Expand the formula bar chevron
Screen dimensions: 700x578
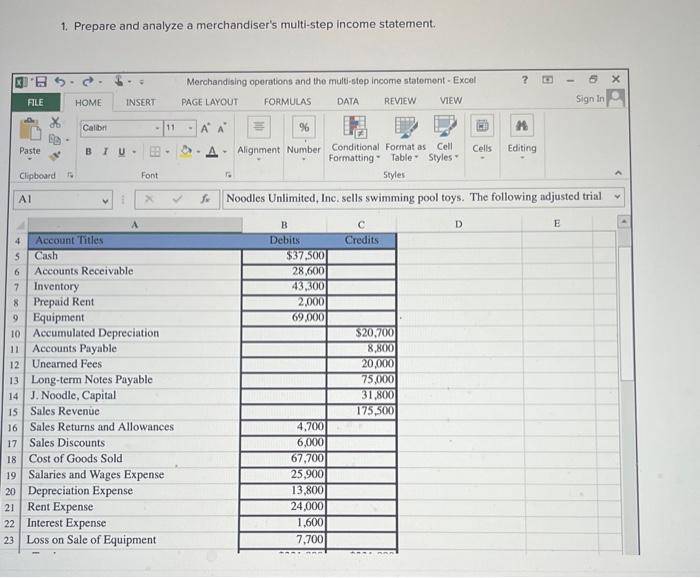pos(617,196)
